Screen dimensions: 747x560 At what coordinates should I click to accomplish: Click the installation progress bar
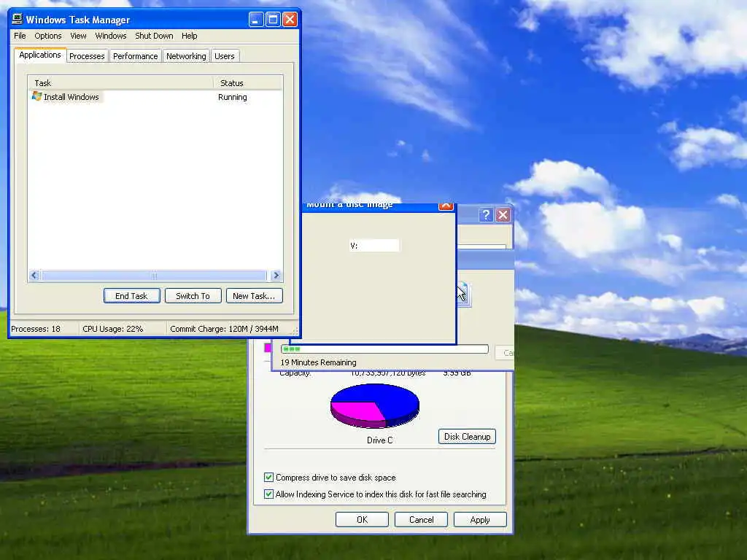pos(384,349)
